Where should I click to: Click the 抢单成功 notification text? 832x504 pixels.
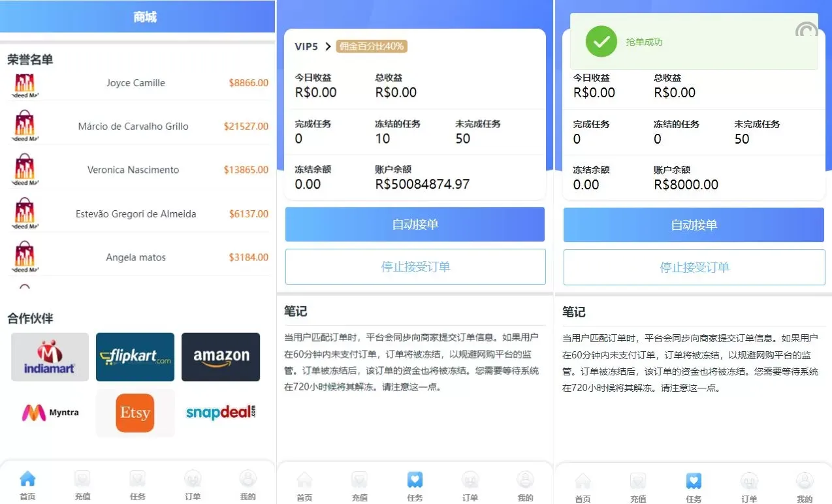coord(644,42)
